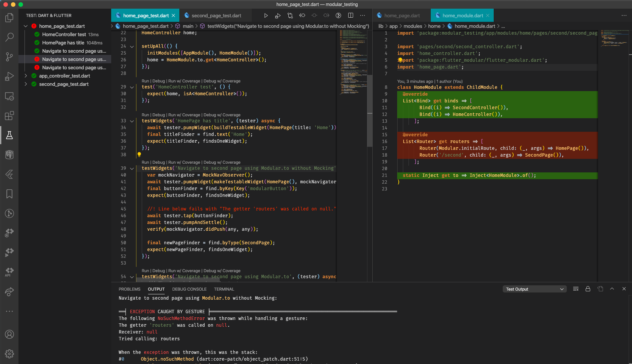
Task: Open Settings via the gear icon
Action: 9,354
